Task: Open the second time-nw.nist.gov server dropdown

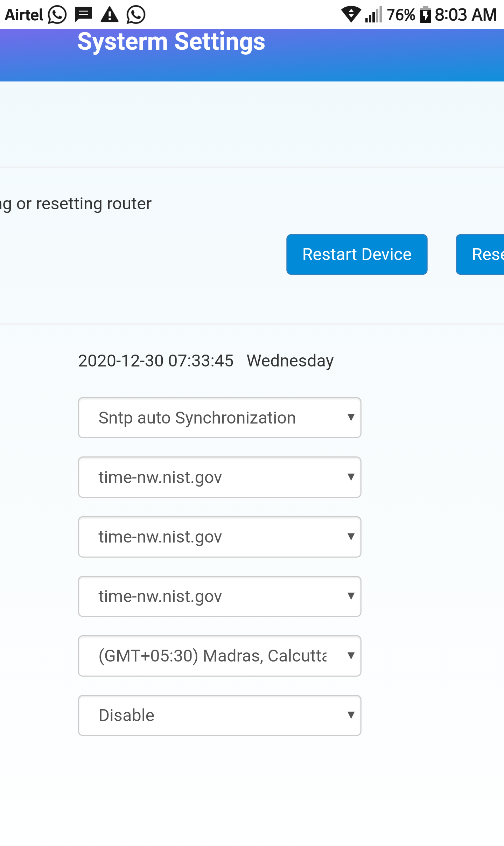Action: pos(219,537)
